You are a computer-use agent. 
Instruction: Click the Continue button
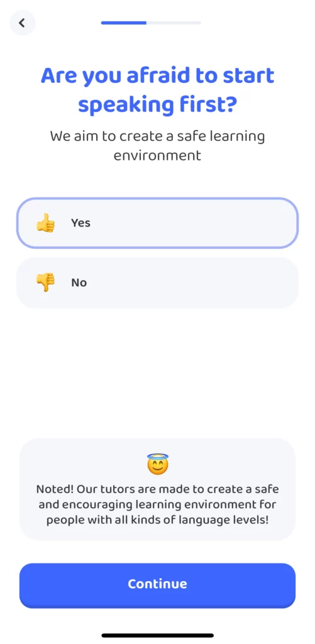coord(157,586)
